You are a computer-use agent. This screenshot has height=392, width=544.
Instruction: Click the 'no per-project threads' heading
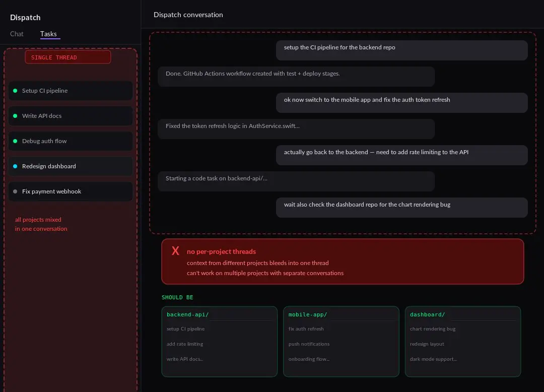(221, 251)
